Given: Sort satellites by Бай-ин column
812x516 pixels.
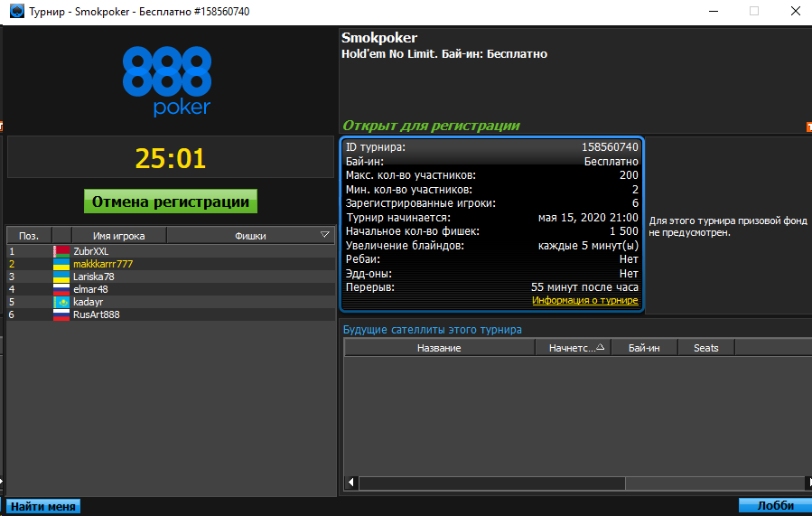Looking at the screenshot, I should pos(644,348).
